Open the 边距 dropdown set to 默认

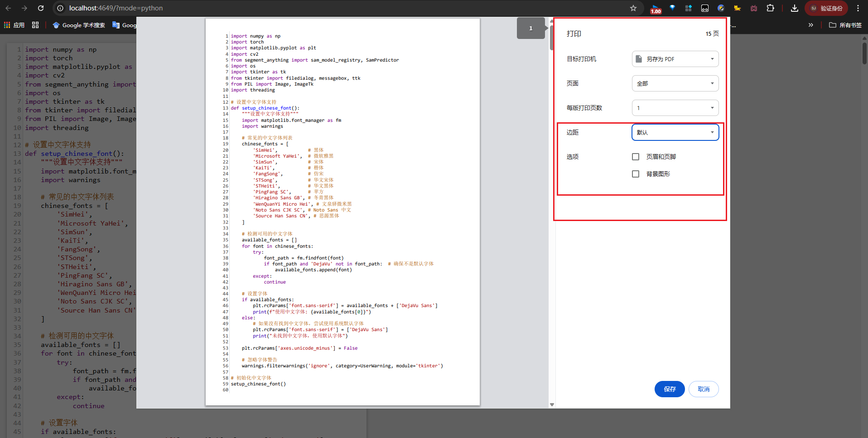tap(675, 132)
